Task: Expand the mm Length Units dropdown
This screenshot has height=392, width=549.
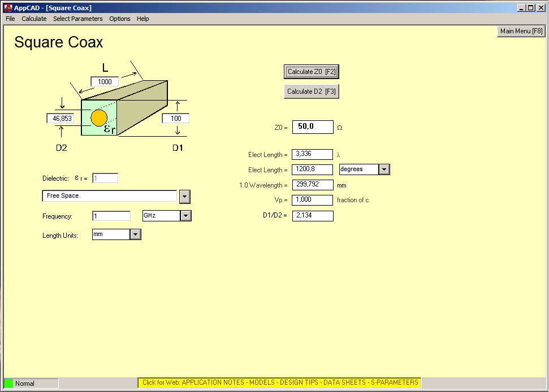Action: coord(136,234)
